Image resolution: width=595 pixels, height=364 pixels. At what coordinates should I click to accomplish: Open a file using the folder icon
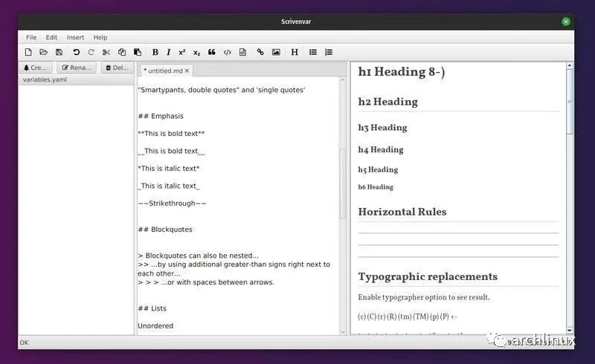click(x=44, y=52)
